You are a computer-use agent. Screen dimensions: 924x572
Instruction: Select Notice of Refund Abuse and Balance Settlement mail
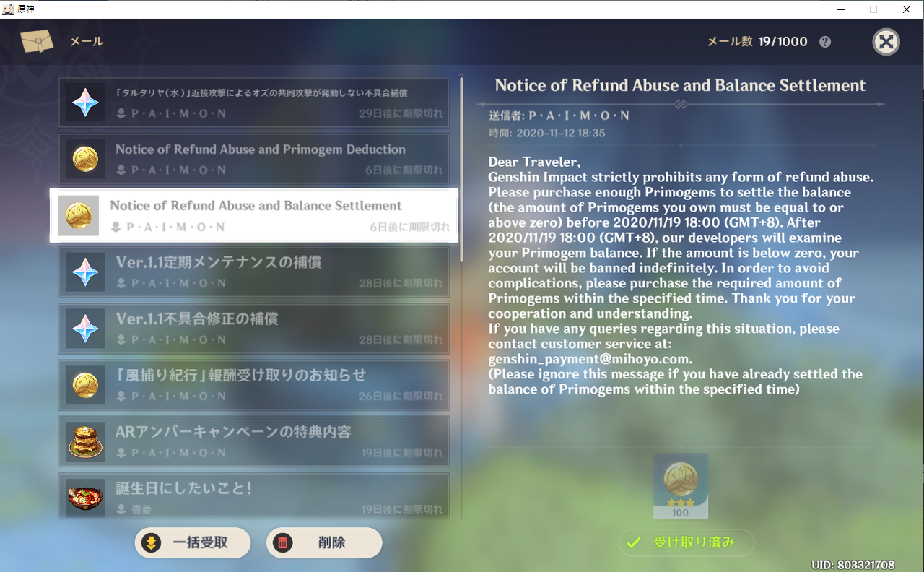point(254,215)
